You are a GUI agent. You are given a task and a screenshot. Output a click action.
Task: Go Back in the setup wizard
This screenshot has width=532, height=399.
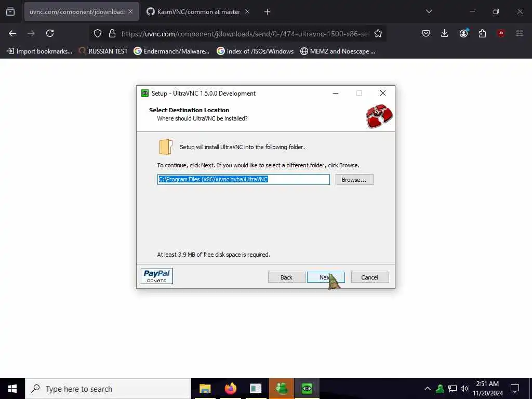[x=287, y=277]
